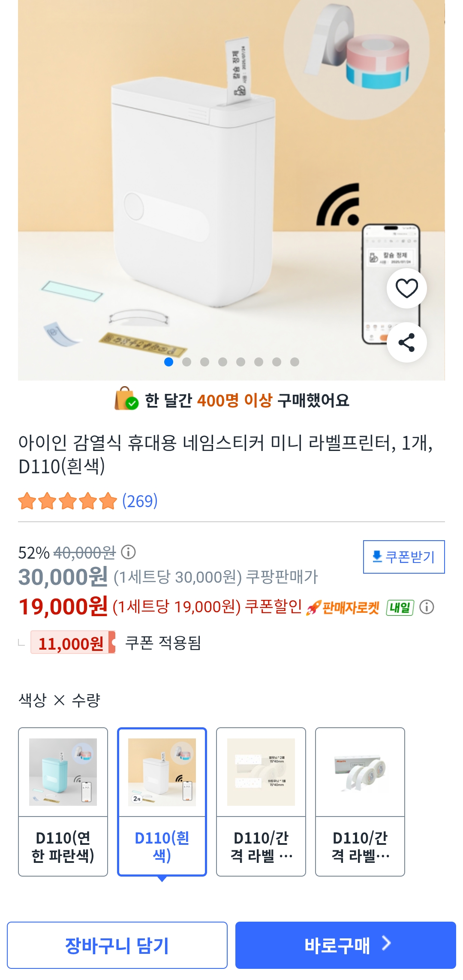
Task: Tap the 11,000원 coupon applied tag
Action: coord(72,643)
